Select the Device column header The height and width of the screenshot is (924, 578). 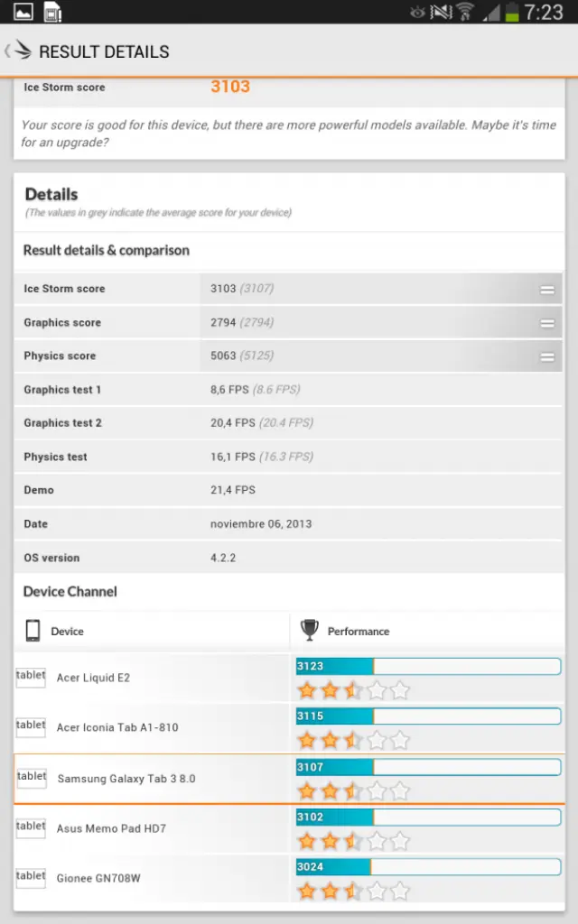click(x=67, y=632)
